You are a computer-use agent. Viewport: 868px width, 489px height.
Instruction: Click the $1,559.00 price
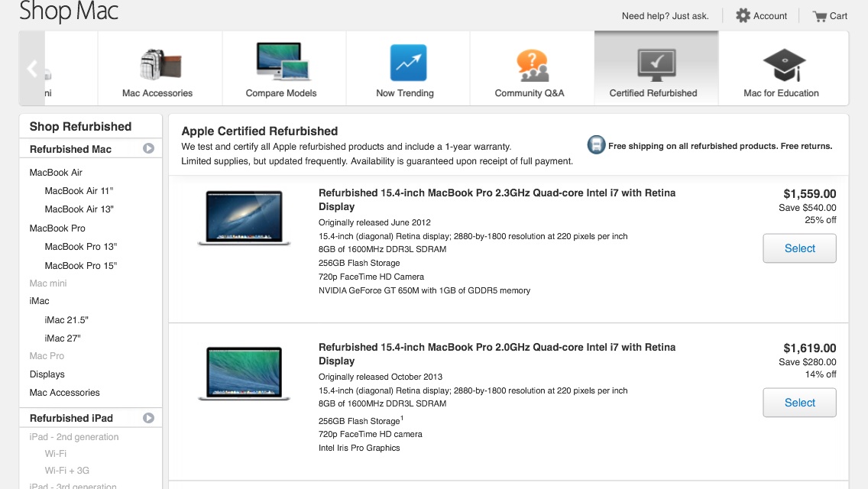pos(809,194)
